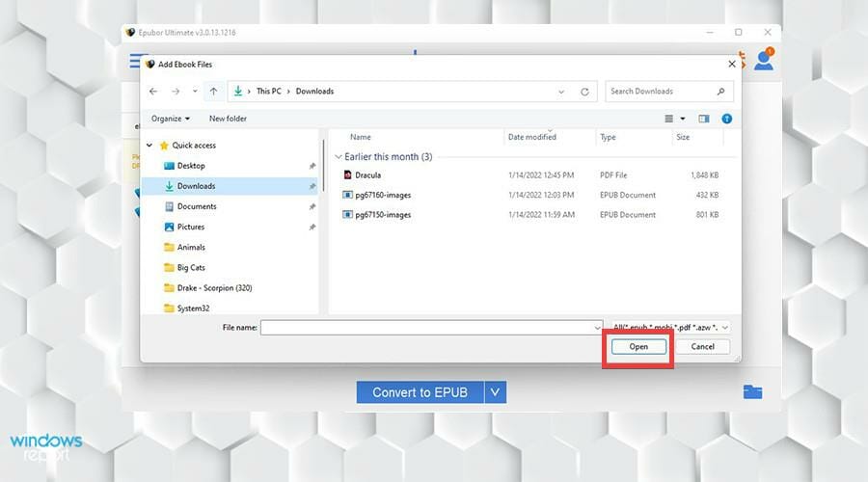Sort by Size column header
Viewport: 868px width, 482px height.
(x=683, y=137)
